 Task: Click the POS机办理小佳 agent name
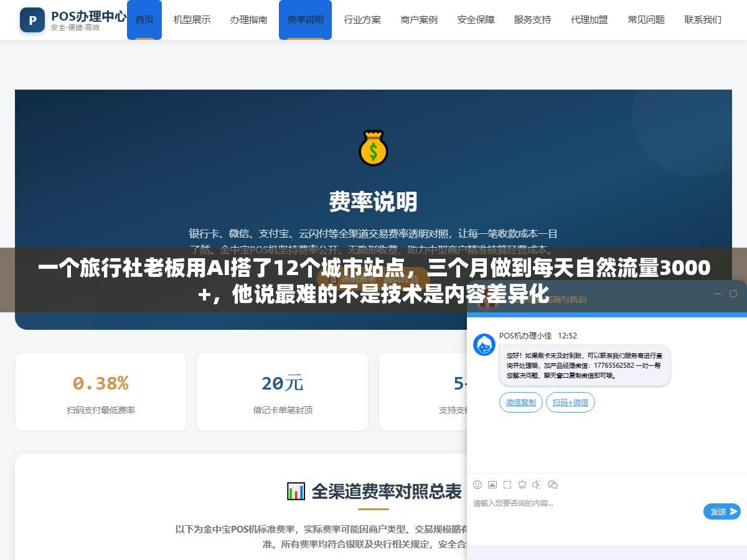pos(525,335)
